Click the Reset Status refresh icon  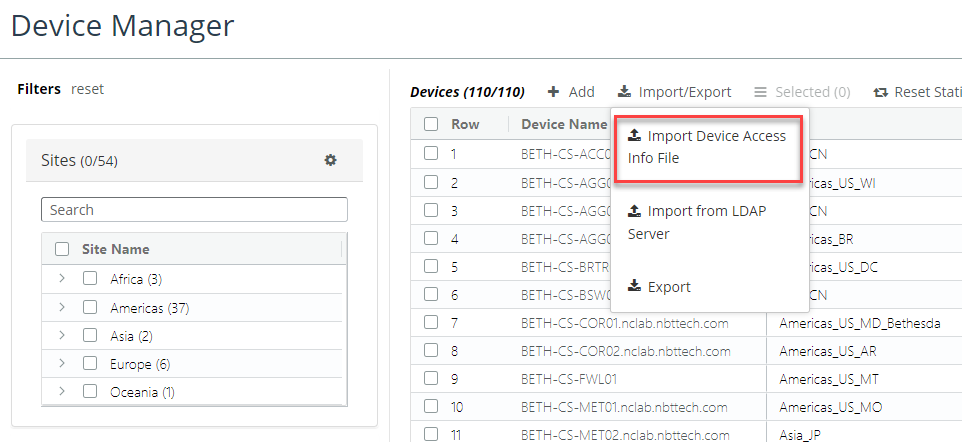880,92
